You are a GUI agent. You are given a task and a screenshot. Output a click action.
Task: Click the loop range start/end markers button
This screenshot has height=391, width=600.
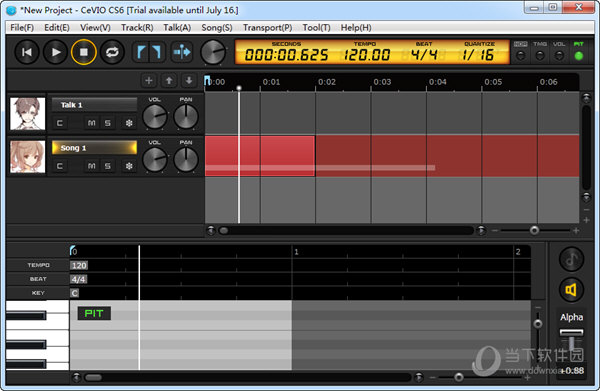pos(149,52)
